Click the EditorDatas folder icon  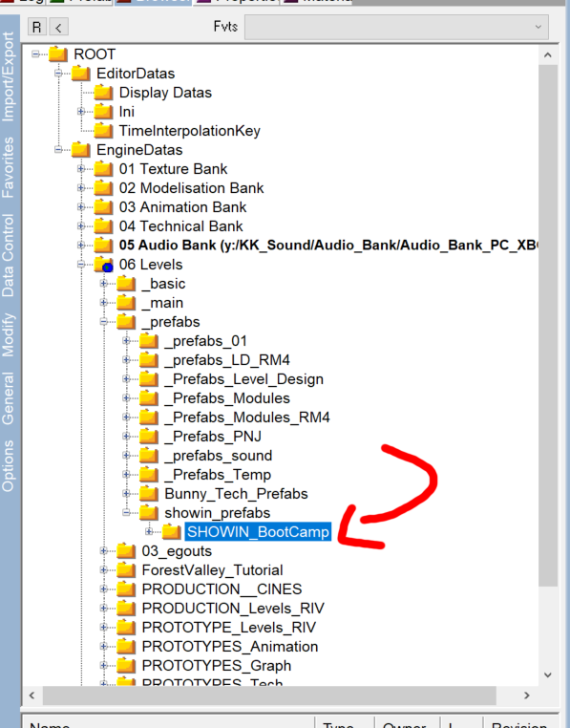81,74
